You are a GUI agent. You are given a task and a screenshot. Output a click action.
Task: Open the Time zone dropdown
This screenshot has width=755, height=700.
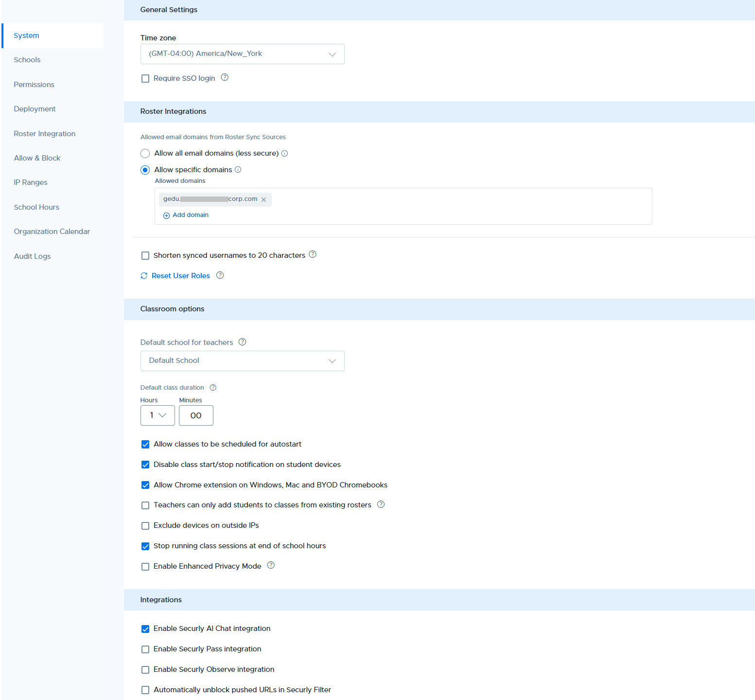point(243,54)
